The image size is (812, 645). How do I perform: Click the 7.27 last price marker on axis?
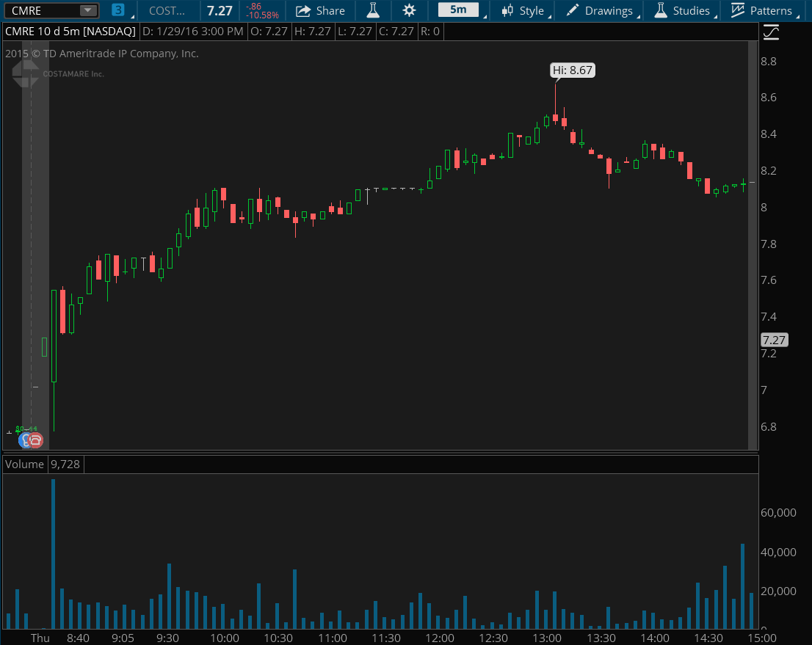[x=775, y=340]
